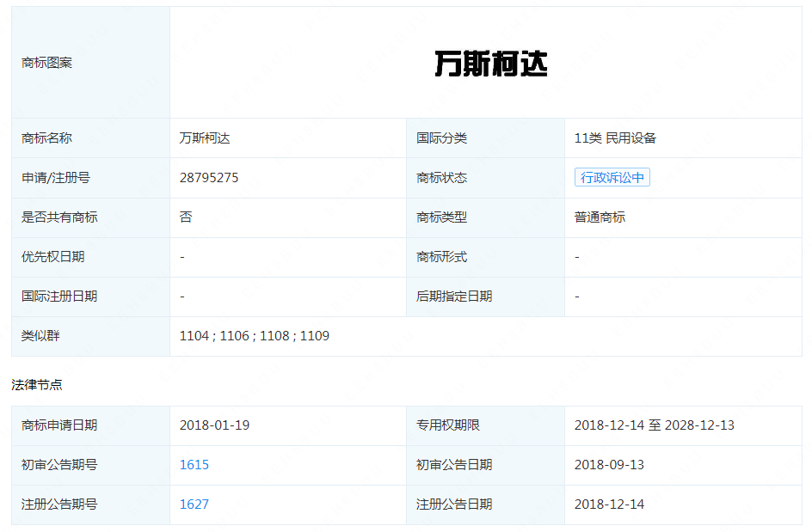Open registration announcement issue 1627

tap(194, 504)
